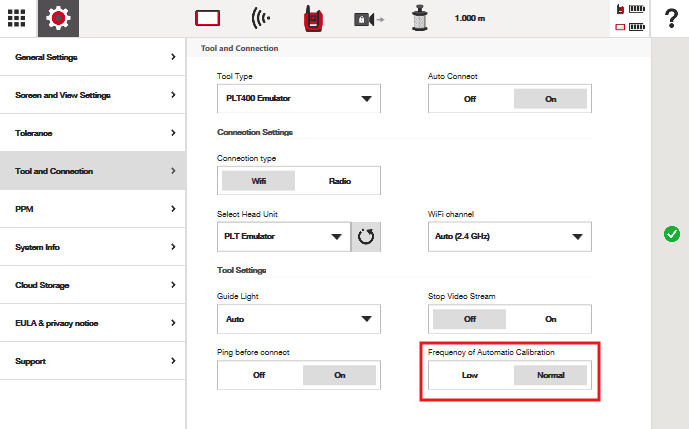Click the green checkmark confirm icon
This screenshot has height=429, width=689.
point(671,234)
